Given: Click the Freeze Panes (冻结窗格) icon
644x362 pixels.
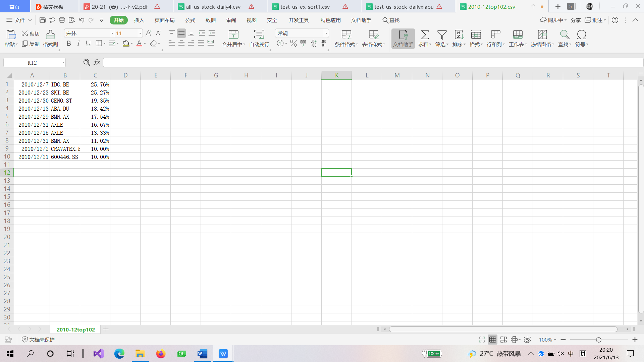Looking at the screenshot, I should (x=542, y=35).
